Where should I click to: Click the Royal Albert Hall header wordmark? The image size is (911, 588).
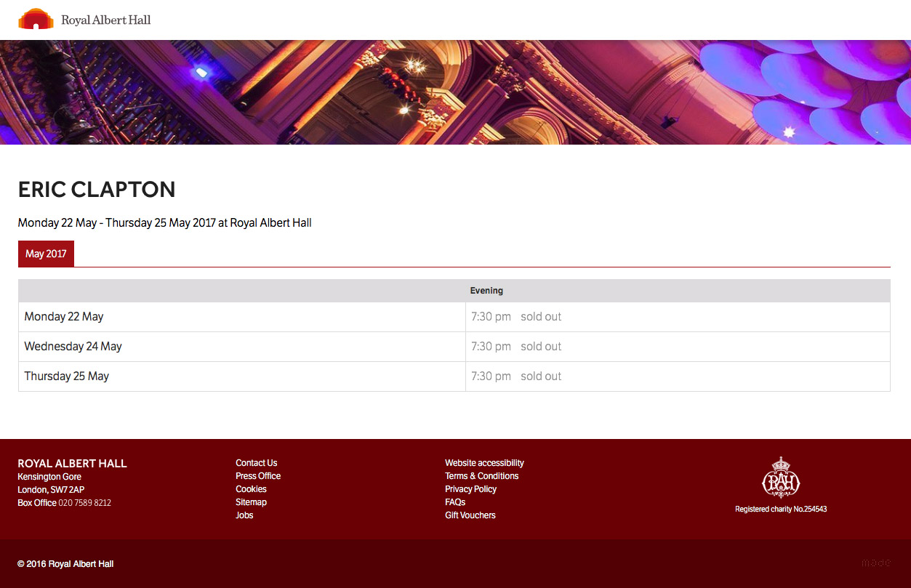[106, 20]
